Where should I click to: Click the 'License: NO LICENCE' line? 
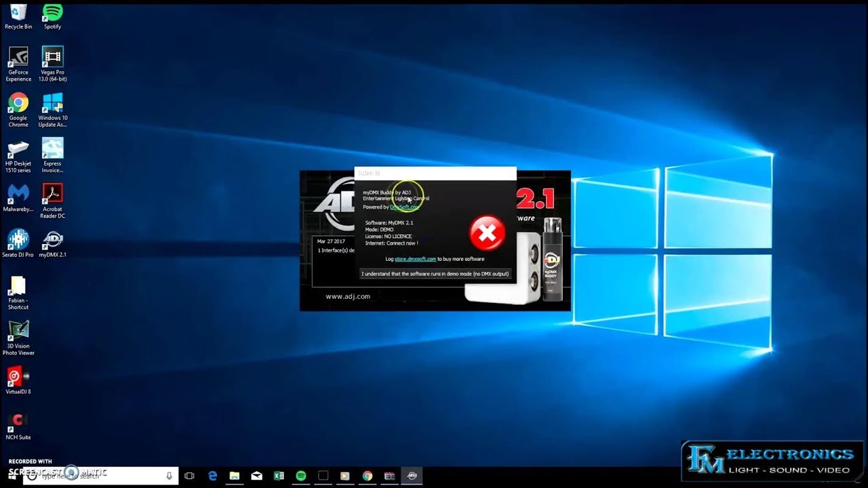(x=388, y=237)
